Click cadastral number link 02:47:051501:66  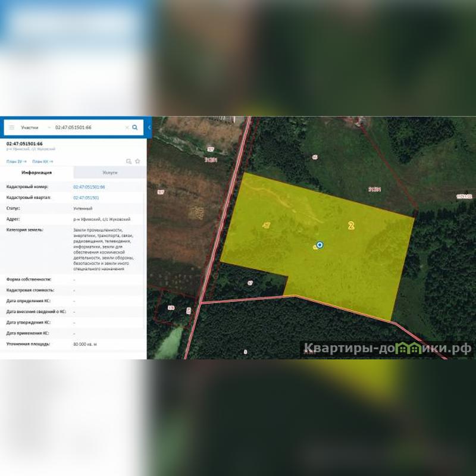89,187
